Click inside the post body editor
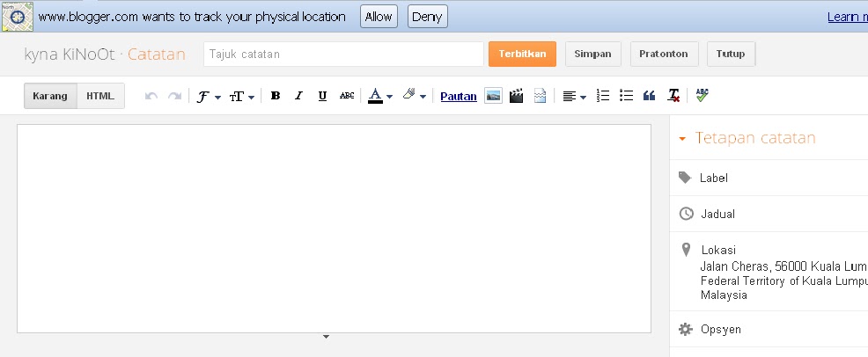Image resolution: width=868 pixels, height=357 pixels. click(334, 229)
